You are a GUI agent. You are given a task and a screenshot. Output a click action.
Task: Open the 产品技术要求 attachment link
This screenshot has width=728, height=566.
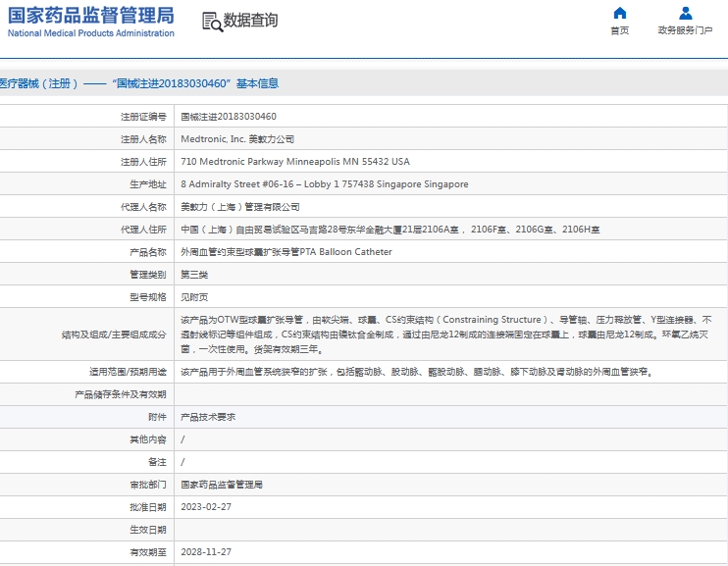[208, 417]
